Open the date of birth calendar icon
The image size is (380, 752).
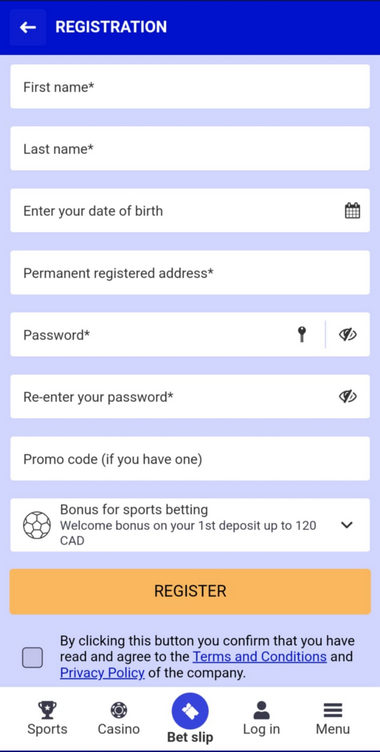click(352, 211)
